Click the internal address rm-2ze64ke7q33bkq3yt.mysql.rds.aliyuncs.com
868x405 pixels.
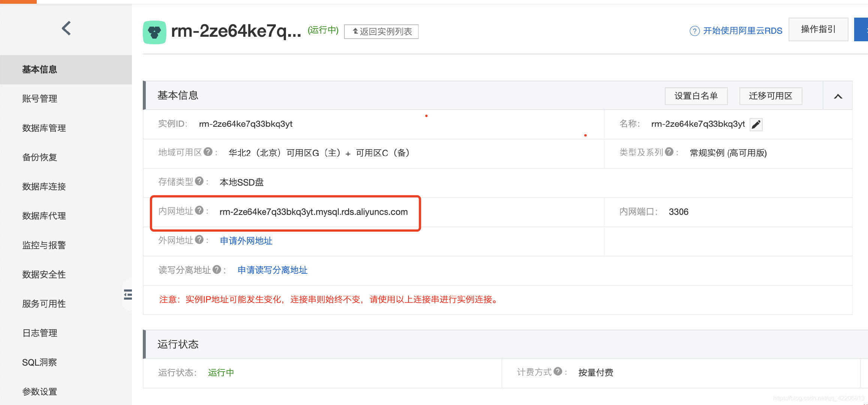(x=313, y=212)
